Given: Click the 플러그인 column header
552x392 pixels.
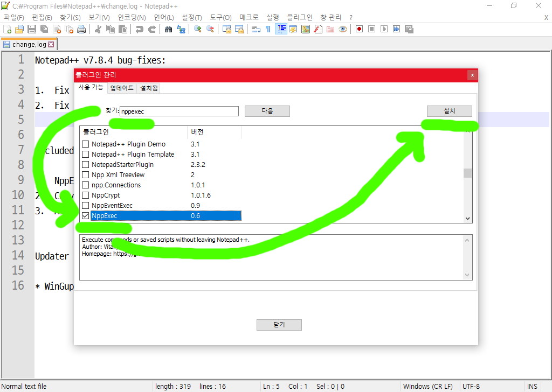Looking at the screenshot, I should (x=134, y=132).
